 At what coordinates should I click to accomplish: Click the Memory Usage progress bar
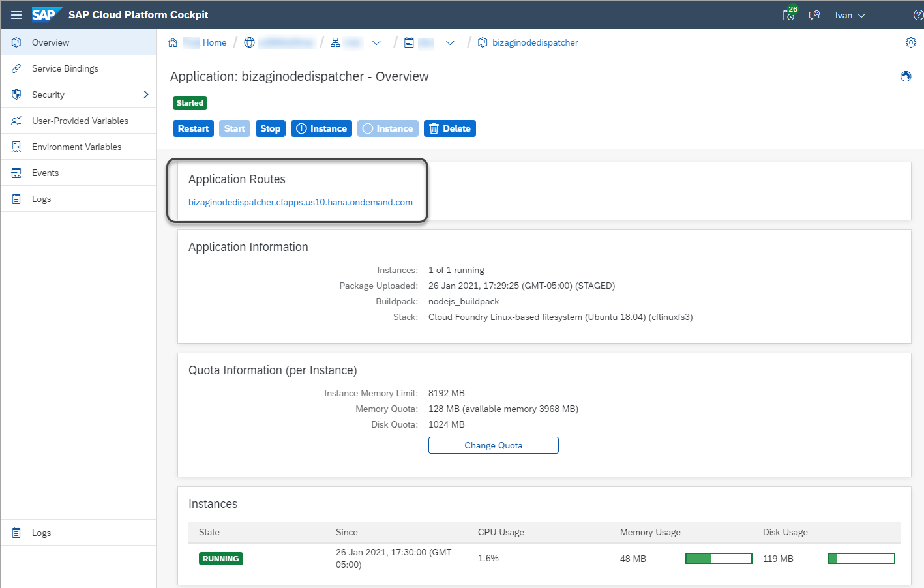pos(719,558)
